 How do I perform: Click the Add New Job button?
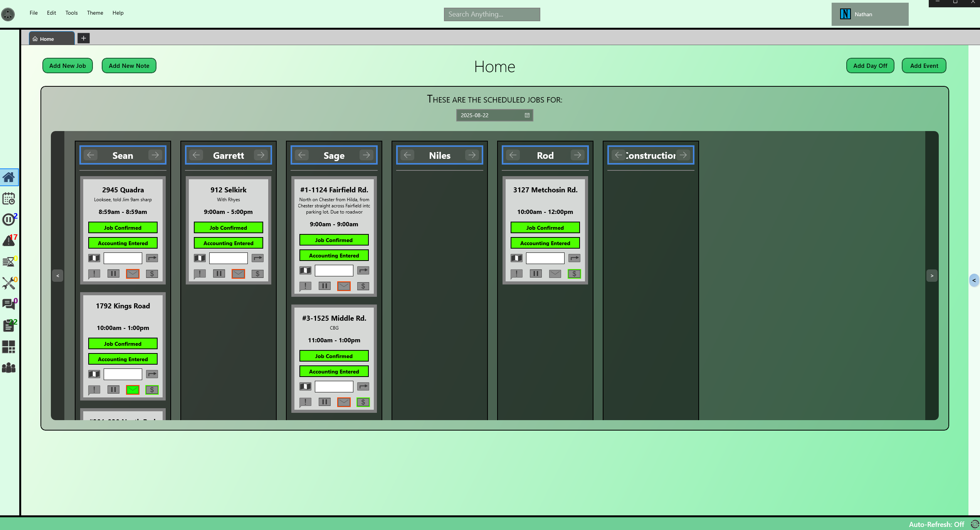pyautogui.click(x=67, y=66)
